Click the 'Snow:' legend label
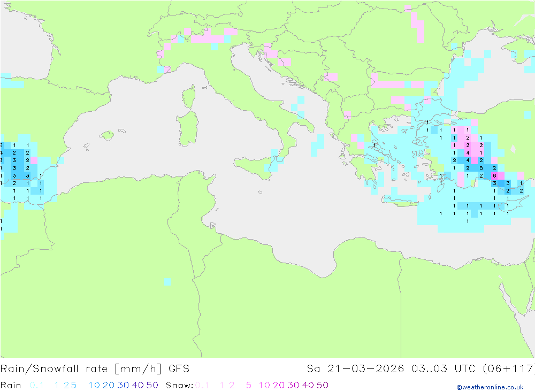Image resolution: width=535 pixels, height=392 pixels. 179,385
